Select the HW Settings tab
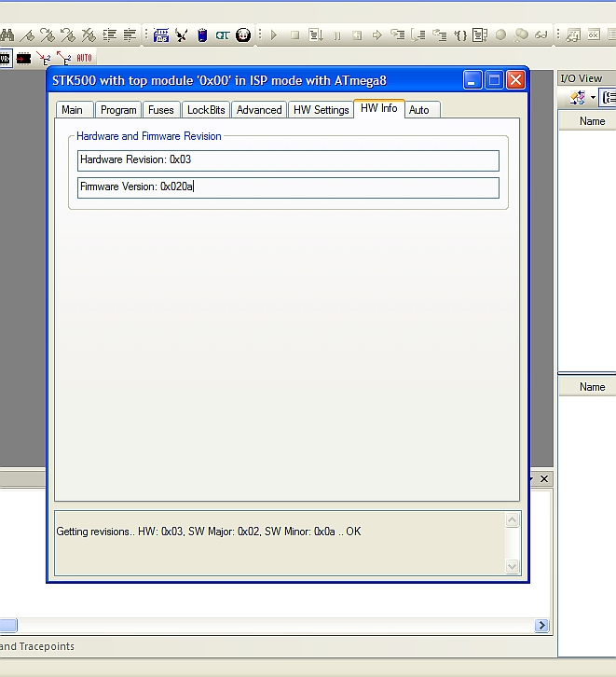Viewport: 616px width, 677px height. (x=321, y=110)
